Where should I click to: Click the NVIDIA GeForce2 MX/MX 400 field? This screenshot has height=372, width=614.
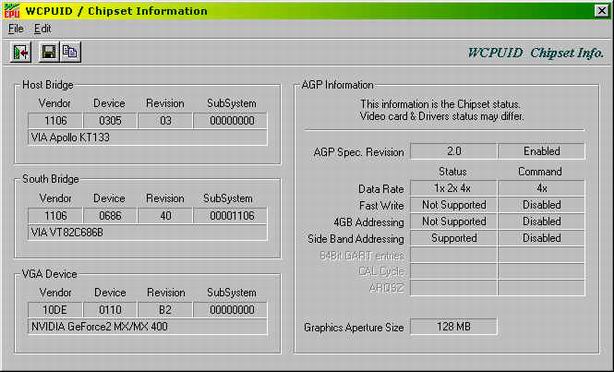(x=148, y=327)
